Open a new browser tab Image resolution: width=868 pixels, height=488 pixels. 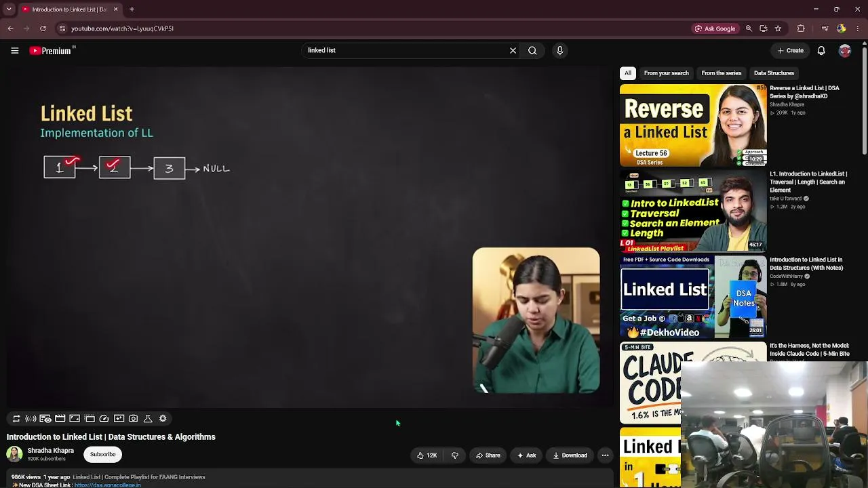pos(132,9)
